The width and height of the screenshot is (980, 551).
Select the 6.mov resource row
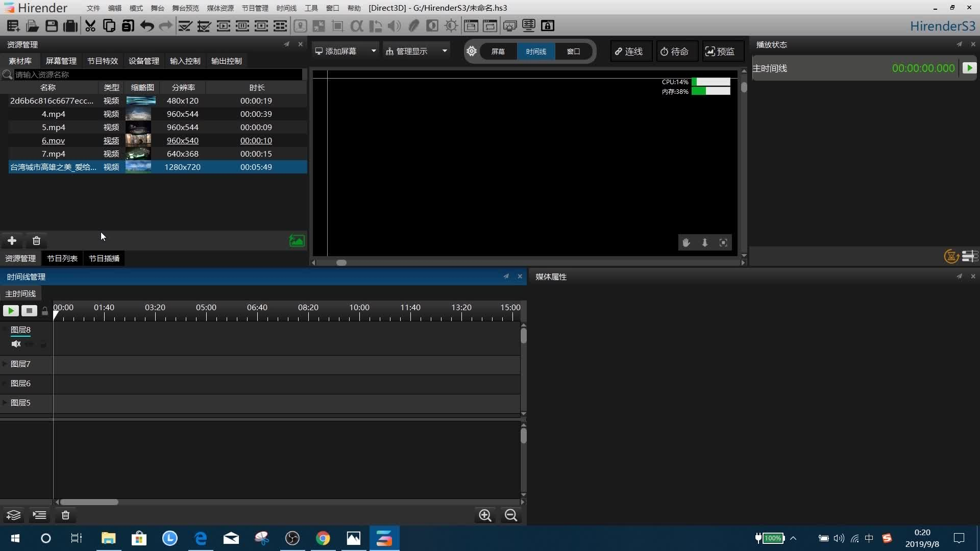157,140
